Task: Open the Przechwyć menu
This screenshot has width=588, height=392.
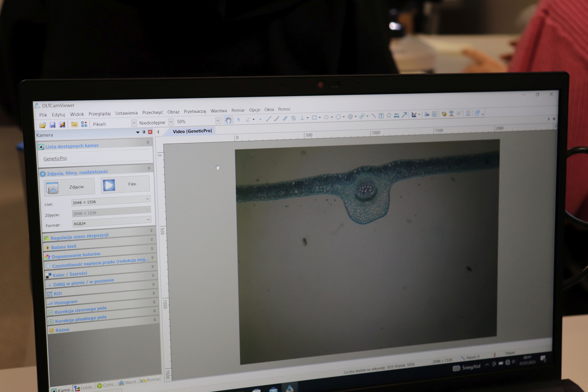Action: pyautogui.click(x=153, y=113)
